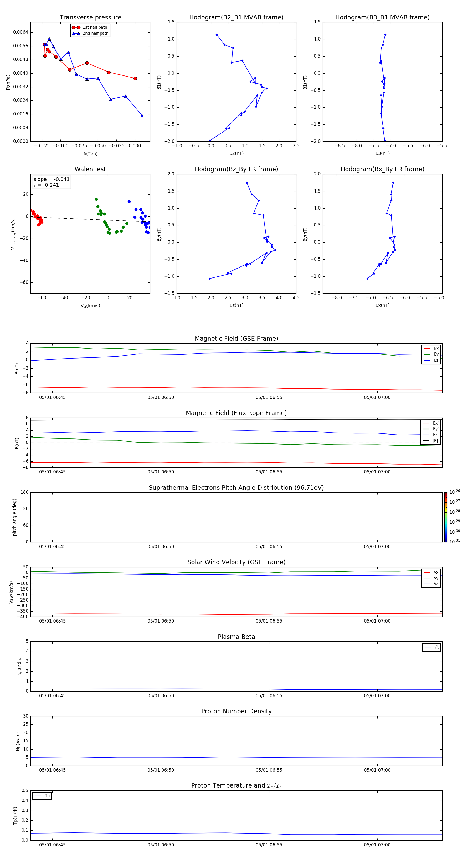Click the 'Transverse pressure' plot title
This screenshot has width=473, height=868.
pos(90,17)
